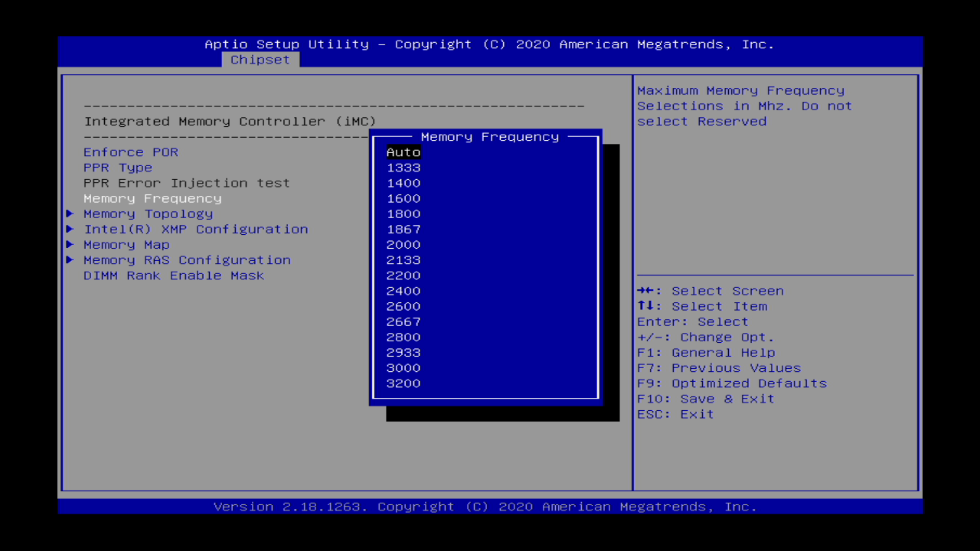Click PPR Error Injection test item
Viewport: 980px width, 551px height.
click(x=187, y=183)
